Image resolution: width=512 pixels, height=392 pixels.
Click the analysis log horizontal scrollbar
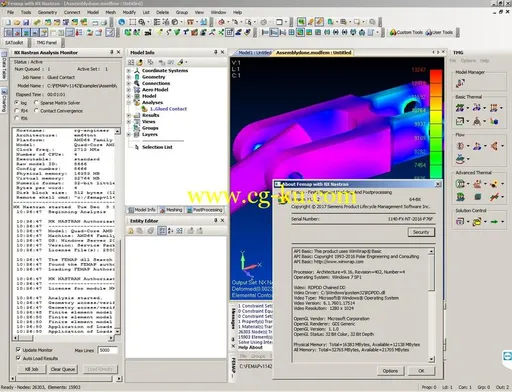point(64,338)
